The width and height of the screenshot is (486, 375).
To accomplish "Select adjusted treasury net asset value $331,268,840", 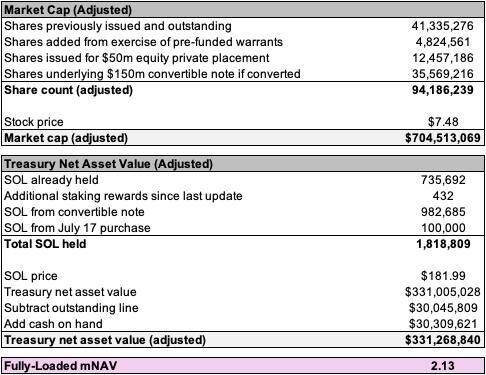I will point(443,340).
